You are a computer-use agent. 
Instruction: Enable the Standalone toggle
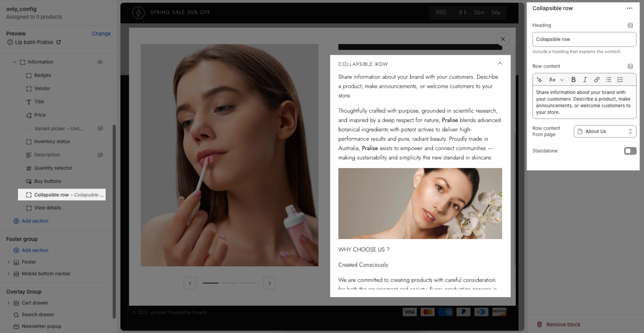[x=630, y=151]
